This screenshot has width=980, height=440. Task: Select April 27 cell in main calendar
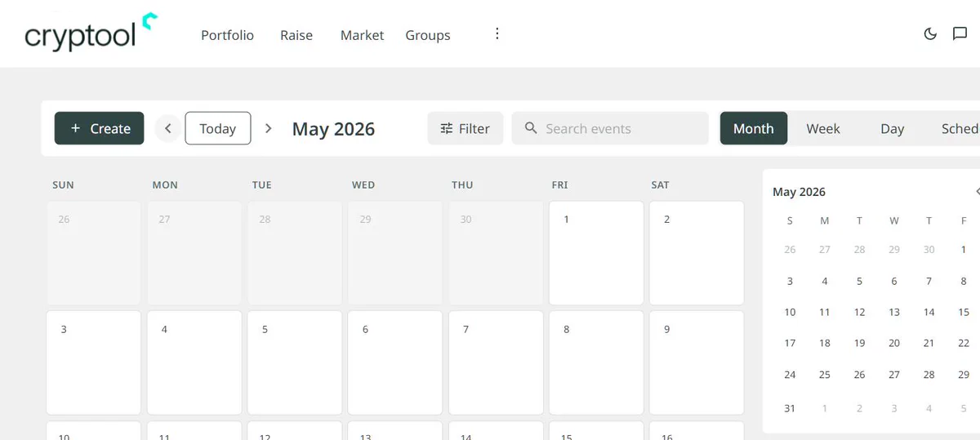[x=194, y=253]
